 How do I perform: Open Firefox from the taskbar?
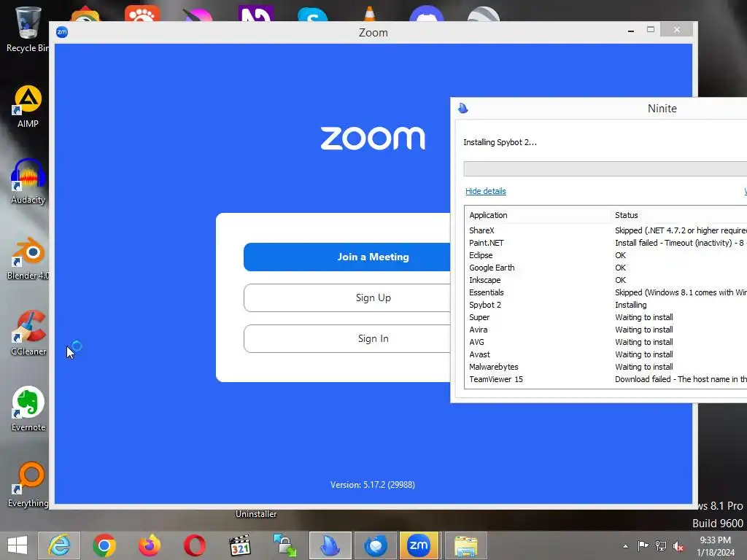149,545
